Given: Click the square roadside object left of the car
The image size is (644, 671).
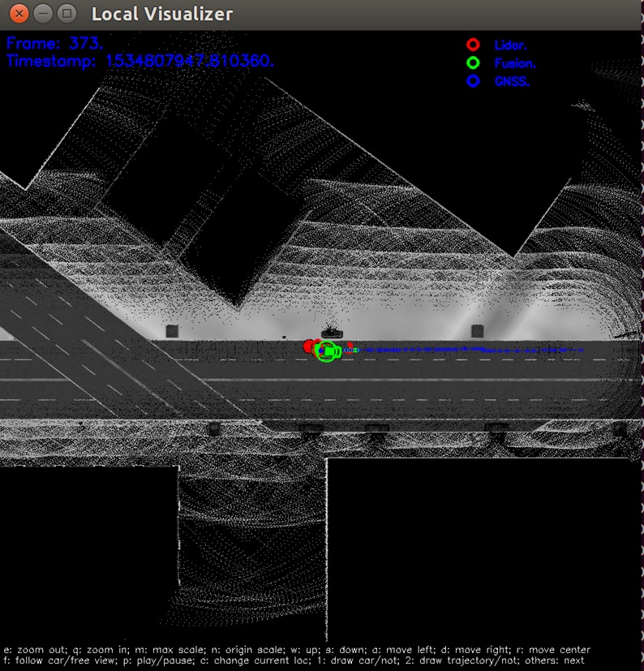Looking at the screenshot, I should point(172,331).
